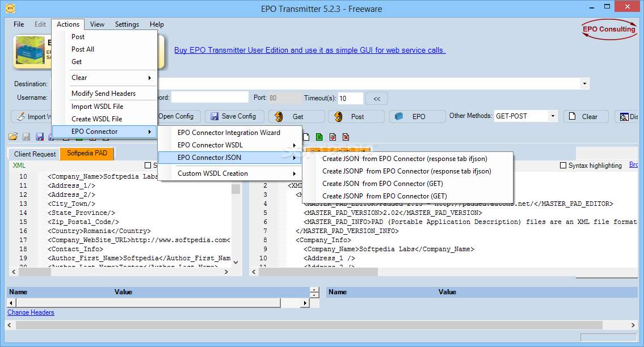Click the Clear toolbar button with page icon
The height and width of the screenshot is (347, 644).
pyautogui.click(x=586, y=117)
